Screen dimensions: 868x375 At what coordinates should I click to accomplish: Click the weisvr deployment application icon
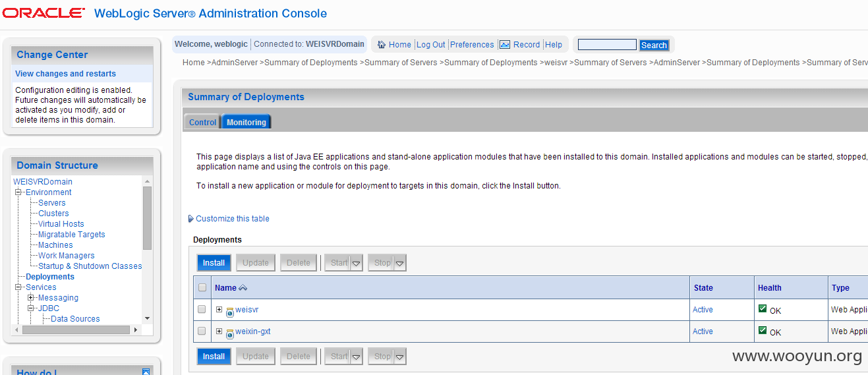pos(230,312)
